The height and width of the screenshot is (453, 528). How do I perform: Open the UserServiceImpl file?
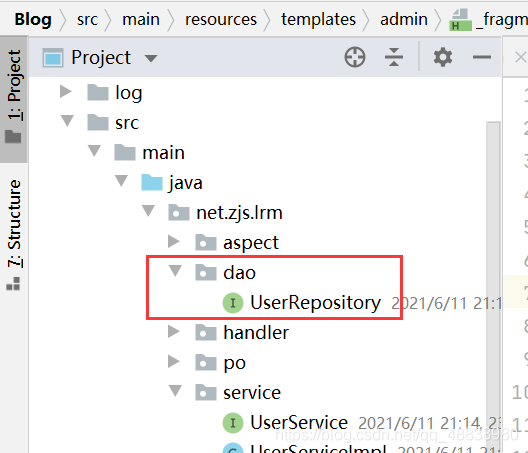[318, 449]
